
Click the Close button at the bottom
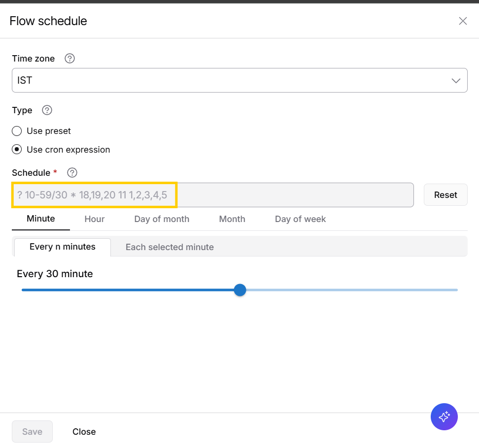(84, 432)
